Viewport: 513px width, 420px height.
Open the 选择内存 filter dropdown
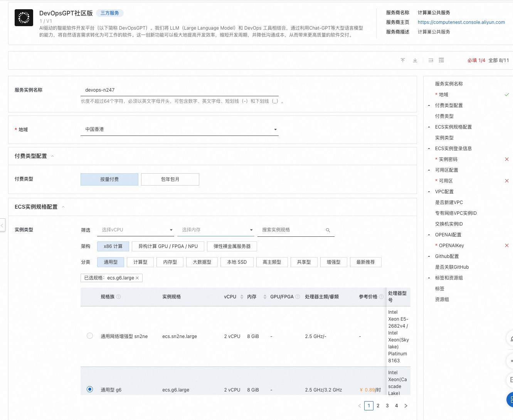click(216, 230)
